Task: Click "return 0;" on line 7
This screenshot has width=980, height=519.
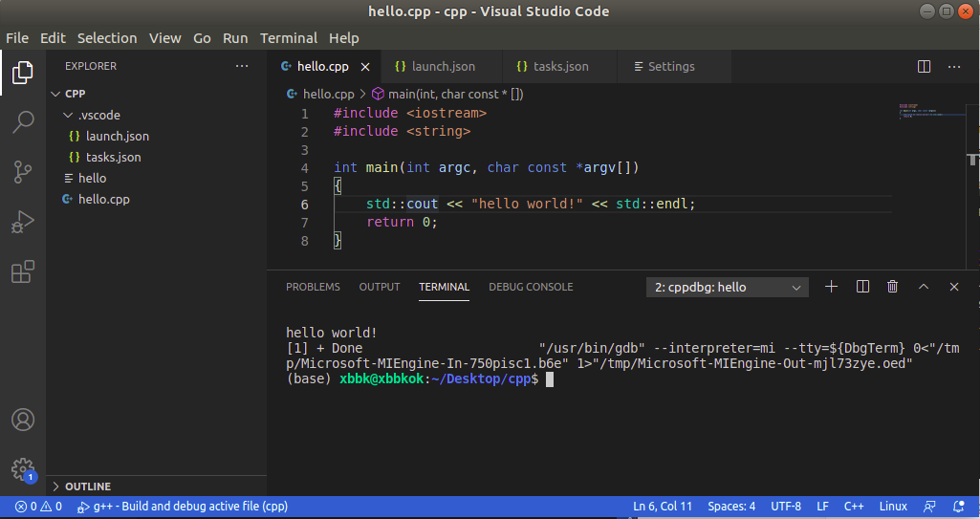Action: click(x=402, y=223)
